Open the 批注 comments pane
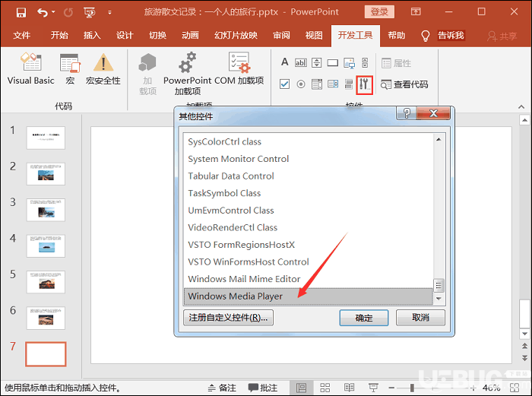This screenshot has height=396, width=532. click(x=263, y=388)
